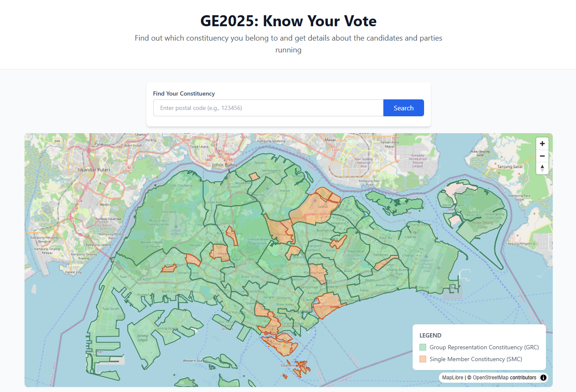576x392 pixels.
Task: Click the green GRC legend swatch
Action: tap(423, 347)
